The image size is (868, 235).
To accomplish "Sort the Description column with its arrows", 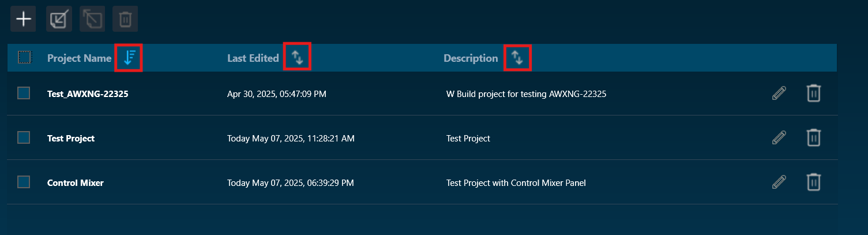I will (x=517, y=57).
